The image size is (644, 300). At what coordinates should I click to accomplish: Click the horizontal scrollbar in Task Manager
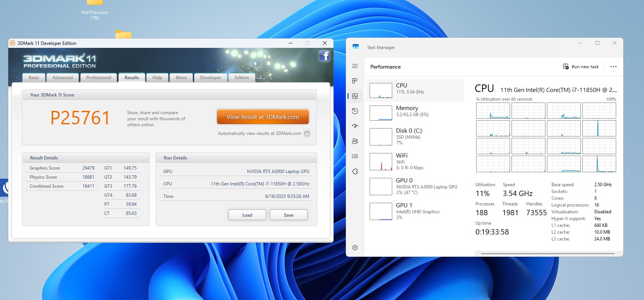pyautogui.click(x=548, y=254)
